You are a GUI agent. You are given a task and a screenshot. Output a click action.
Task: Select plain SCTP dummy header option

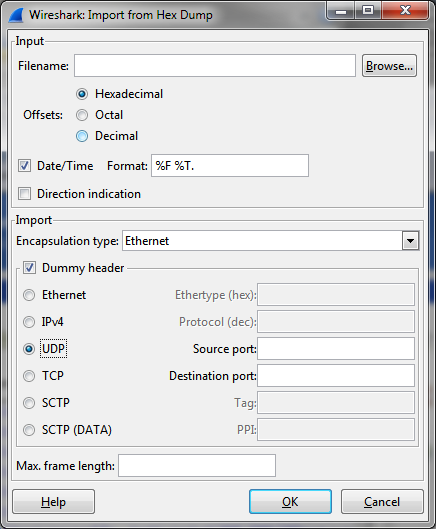29,403
